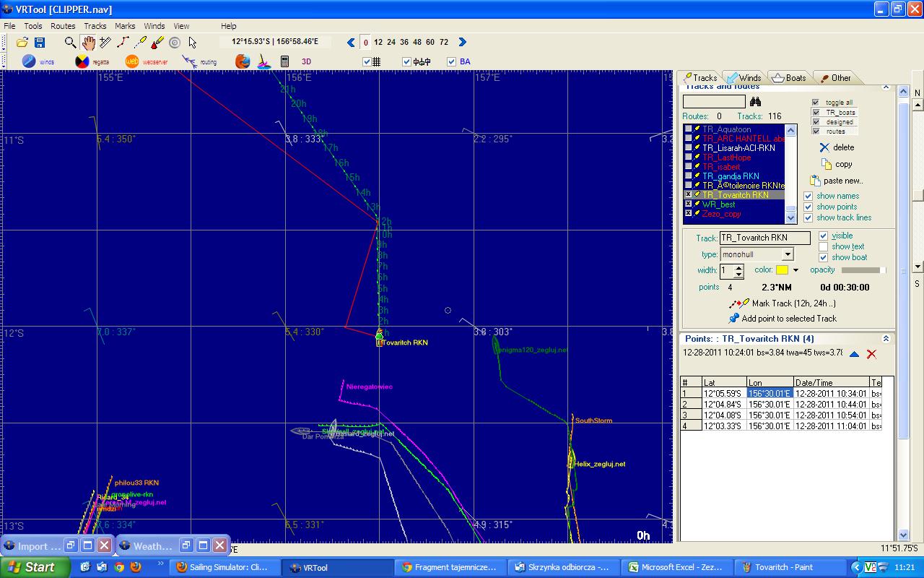Open the track type monohull dropdown
The height and width of the screenshot is (578, 924).
[x=788, y=254]
